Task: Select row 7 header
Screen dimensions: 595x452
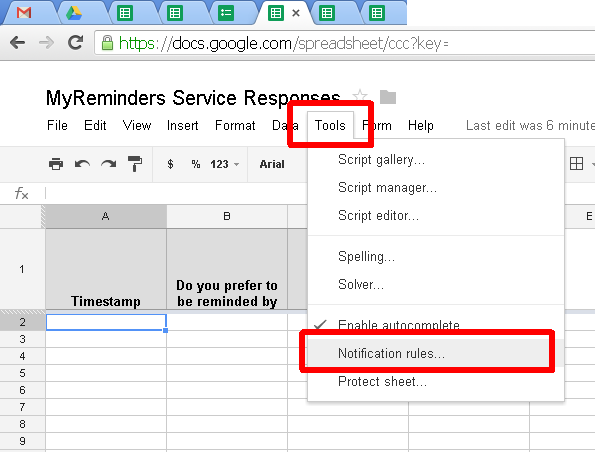Action: tap(22, 407)
